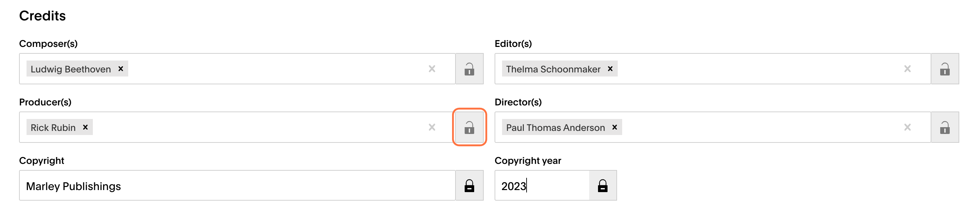
Task: Focus the Copyright year field
Action: pos(542,186)
